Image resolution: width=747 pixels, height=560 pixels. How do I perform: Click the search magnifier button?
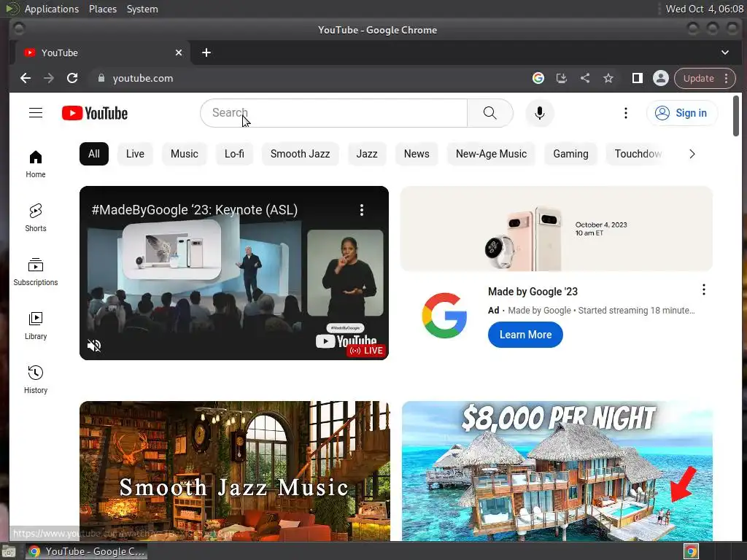click(x=489, y=113)
